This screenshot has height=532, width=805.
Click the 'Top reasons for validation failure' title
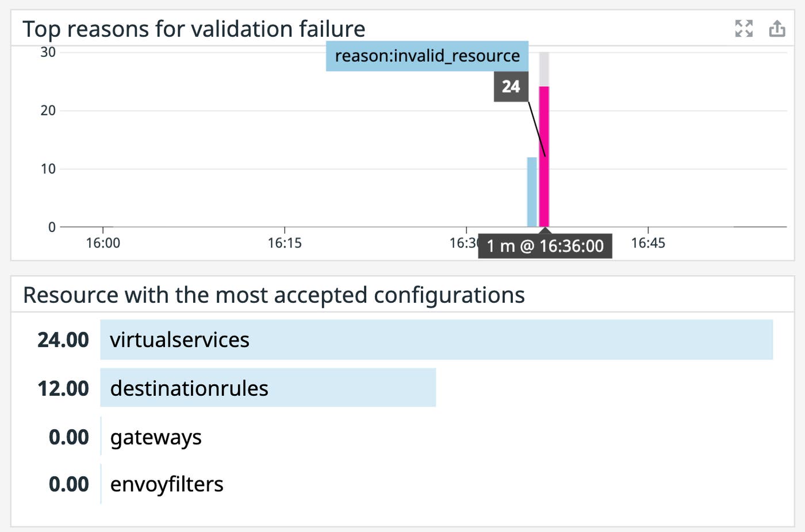pyautogui.click(x=194, y=28)
